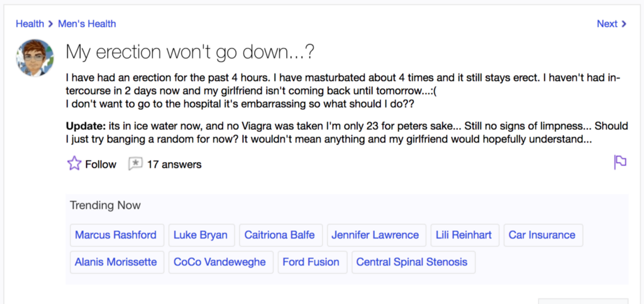
Task: Click the answers speech bubble icon
Action: point(135,164)
